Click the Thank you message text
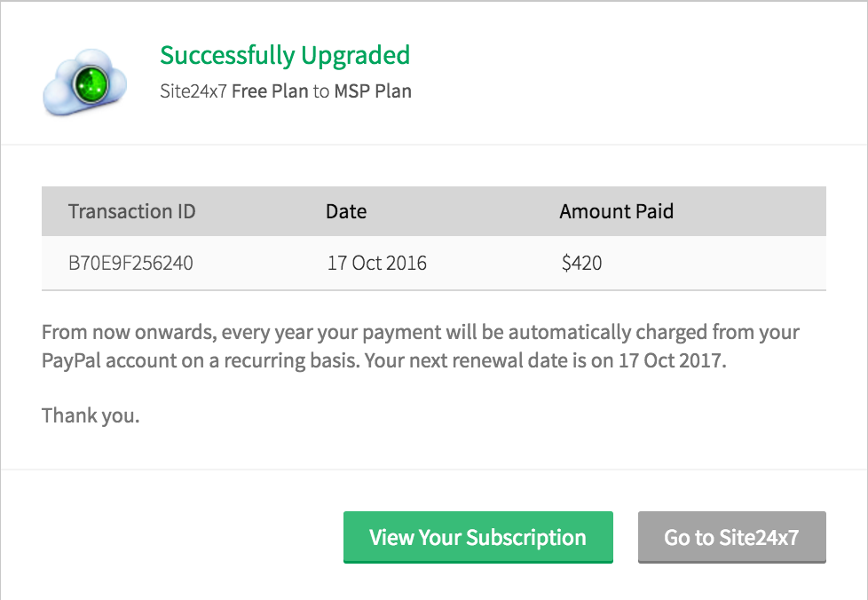The width and height of the screenshot is (868, 600). (90, 414)
